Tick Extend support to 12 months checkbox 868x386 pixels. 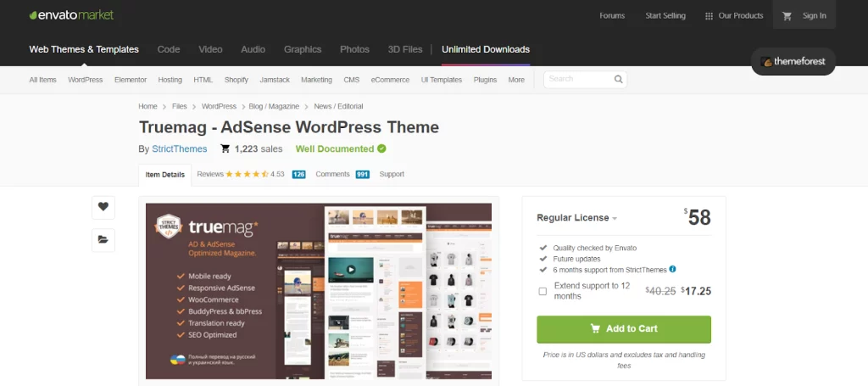(x=542, y=291)
